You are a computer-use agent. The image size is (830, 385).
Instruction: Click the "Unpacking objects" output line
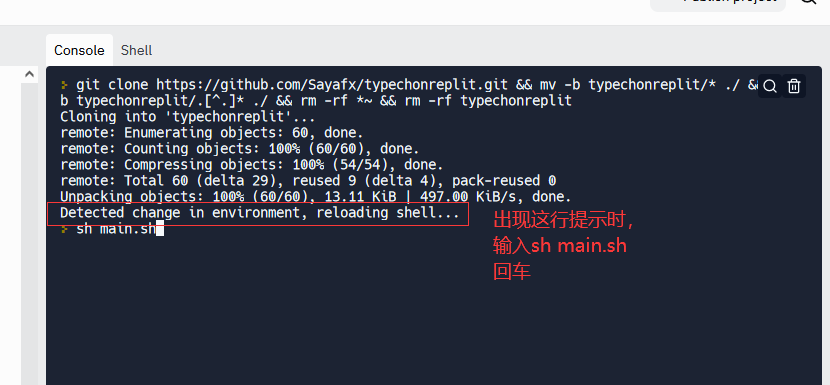click(315, 196)
